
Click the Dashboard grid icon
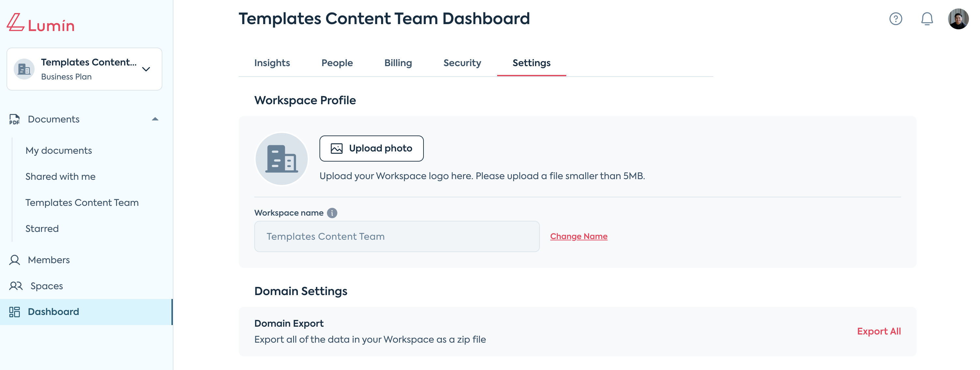15,312
